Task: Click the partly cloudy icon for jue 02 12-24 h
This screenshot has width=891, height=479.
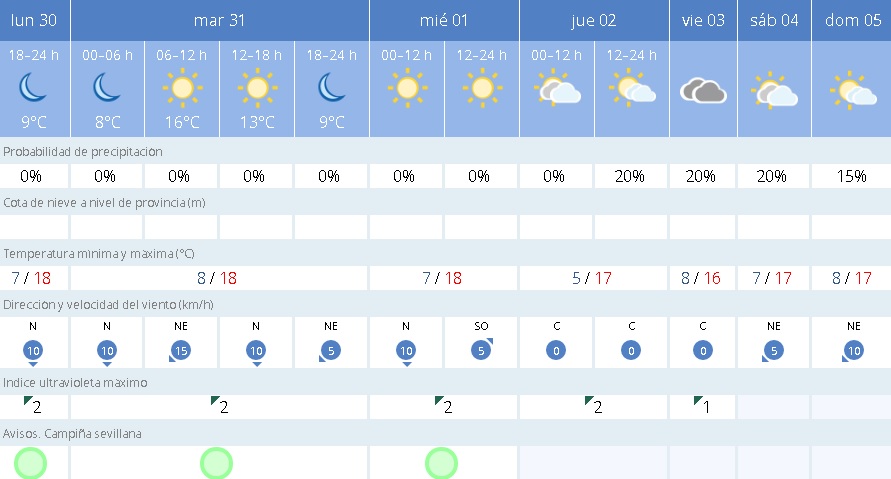Action: 632,91
